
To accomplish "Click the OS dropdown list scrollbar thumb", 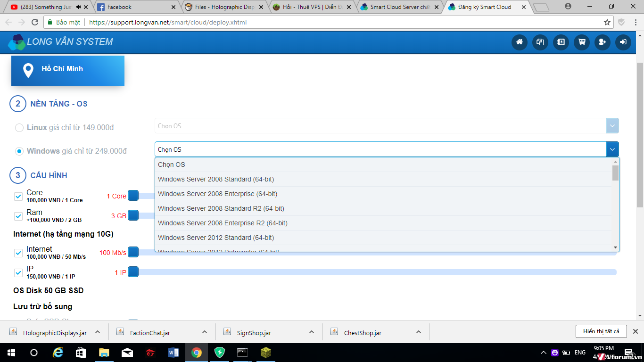I will (615, 173).
